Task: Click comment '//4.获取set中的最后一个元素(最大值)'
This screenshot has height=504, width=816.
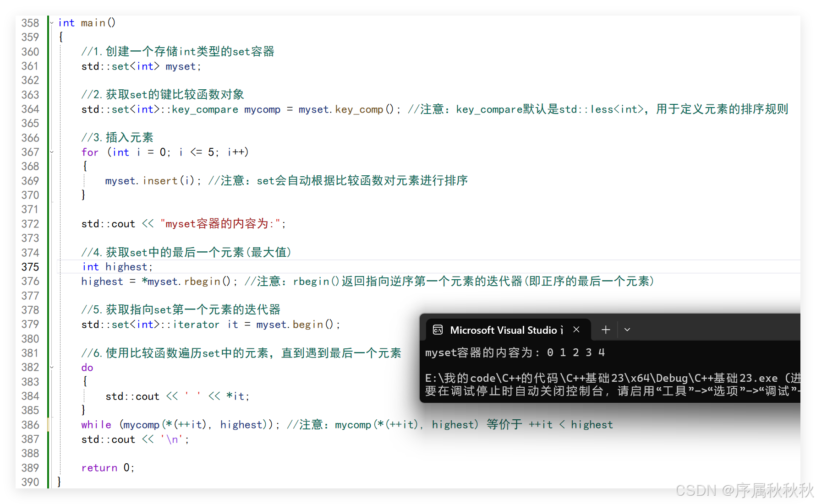Action: pos(186,252)
